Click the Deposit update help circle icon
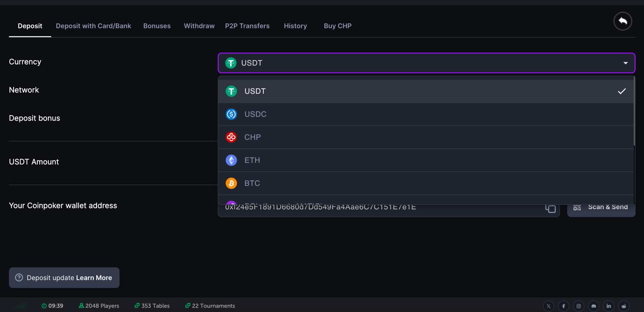 [19, 278]
